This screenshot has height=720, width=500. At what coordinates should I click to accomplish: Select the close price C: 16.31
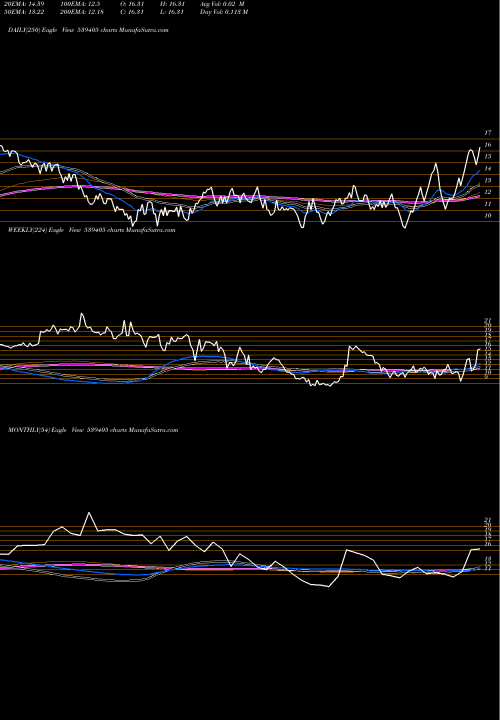[x=130, y=12]
